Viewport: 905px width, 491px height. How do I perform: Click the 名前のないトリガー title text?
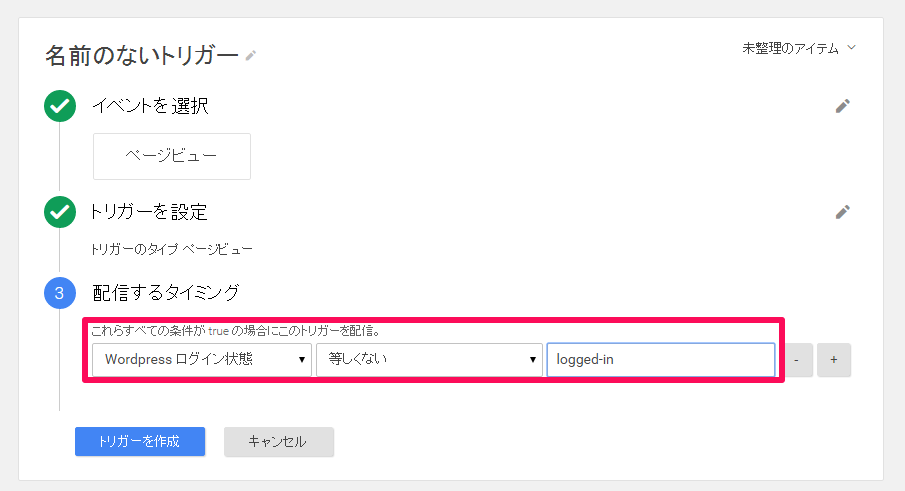click(141, 55)
